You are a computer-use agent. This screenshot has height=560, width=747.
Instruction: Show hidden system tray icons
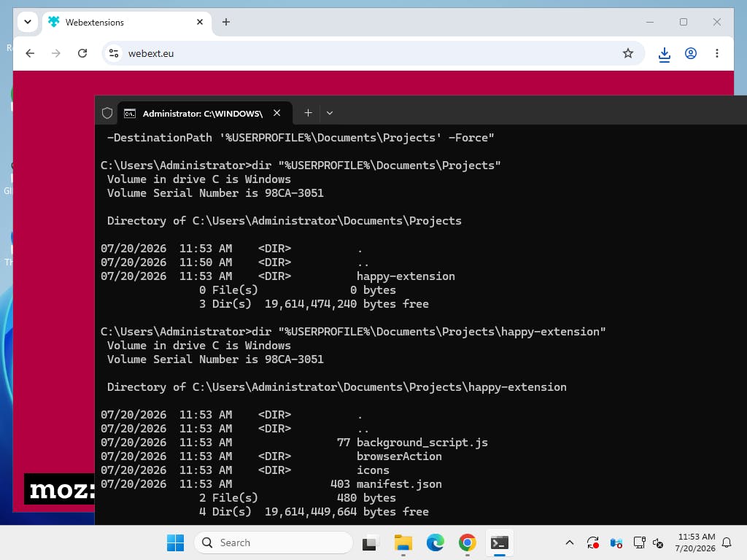click(569, 542)
